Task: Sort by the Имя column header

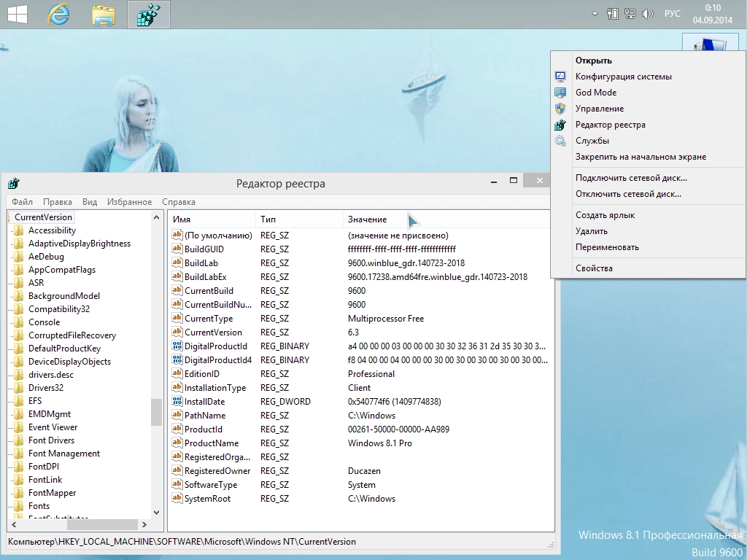Action: 212,219
